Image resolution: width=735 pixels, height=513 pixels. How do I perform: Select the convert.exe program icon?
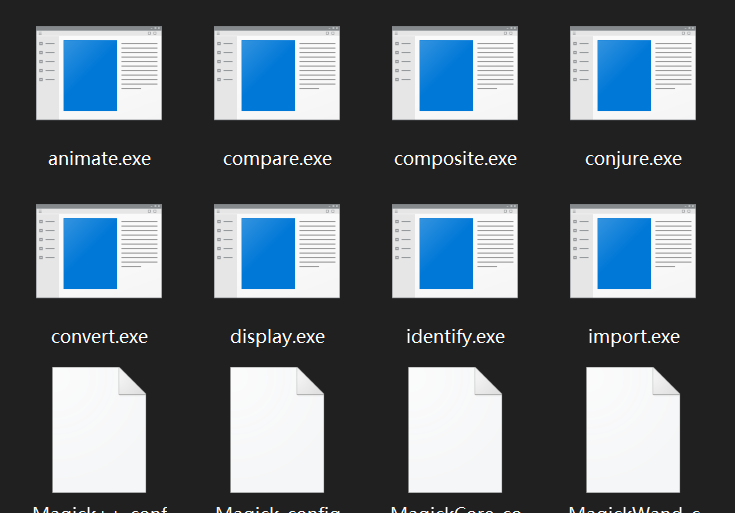[x=99, y=251]
